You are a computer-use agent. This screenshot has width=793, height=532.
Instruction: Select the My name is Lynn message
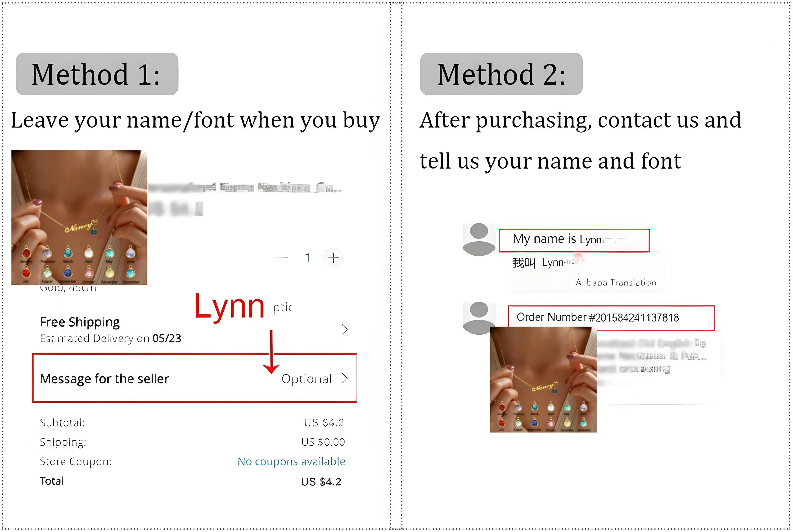click(x=574, y=240)
